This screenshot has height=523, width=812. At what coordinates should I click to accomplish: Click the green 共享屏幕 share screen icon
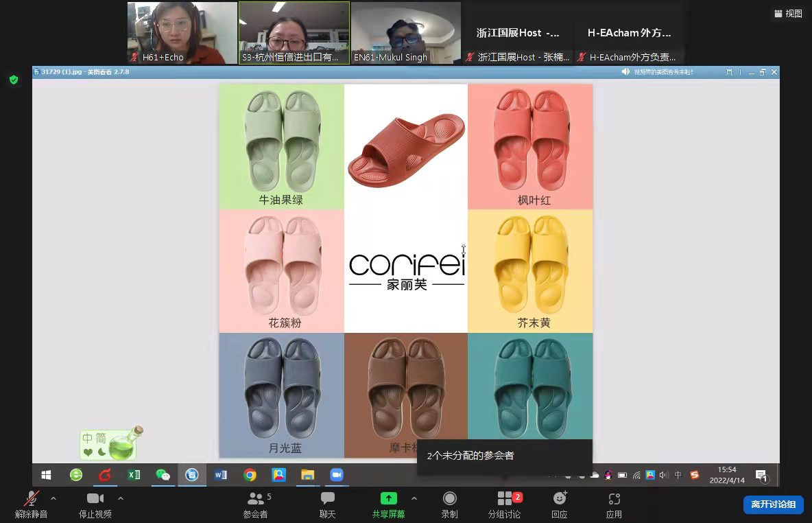pos(388,499)
